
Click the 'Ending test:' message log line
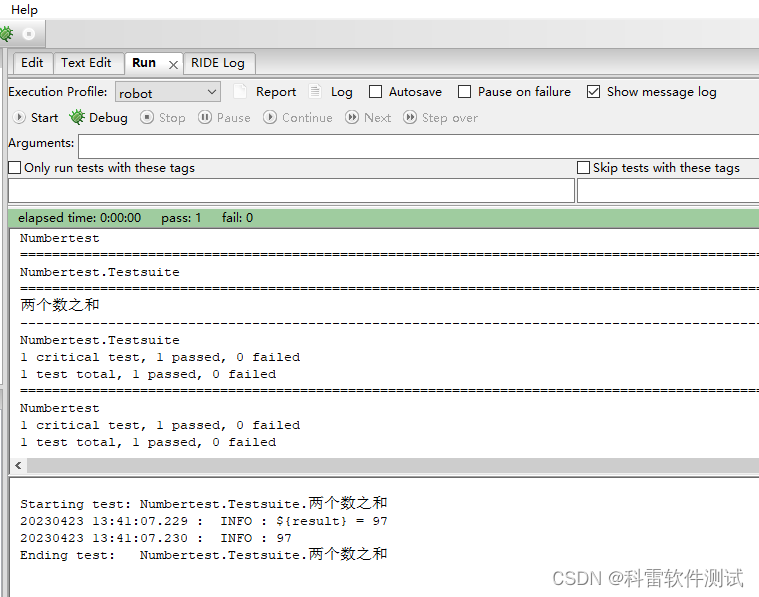(203, 554)
